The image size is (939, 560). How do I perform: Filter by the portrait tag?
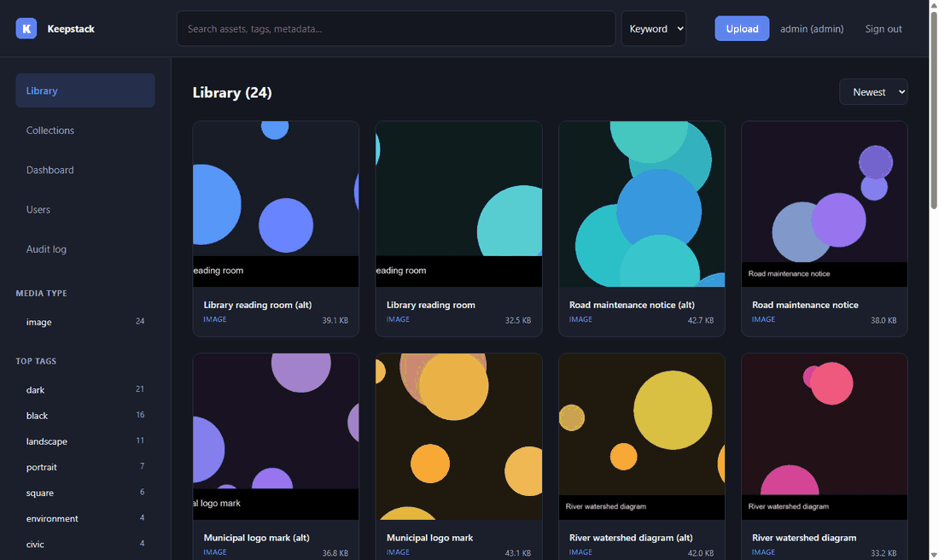click(85, 467)
